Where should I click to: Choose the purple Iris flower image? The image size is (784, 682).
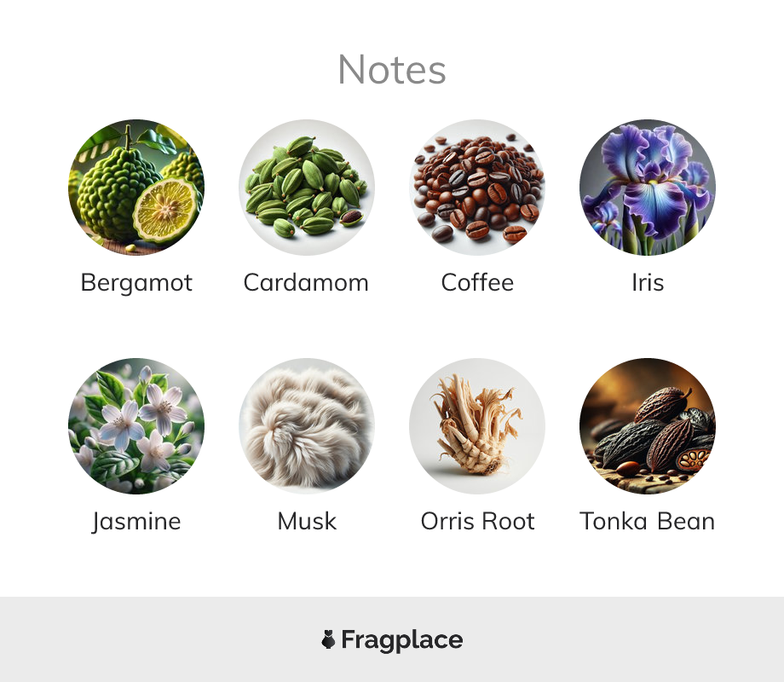pyautogui.click(x=648, y=188)
